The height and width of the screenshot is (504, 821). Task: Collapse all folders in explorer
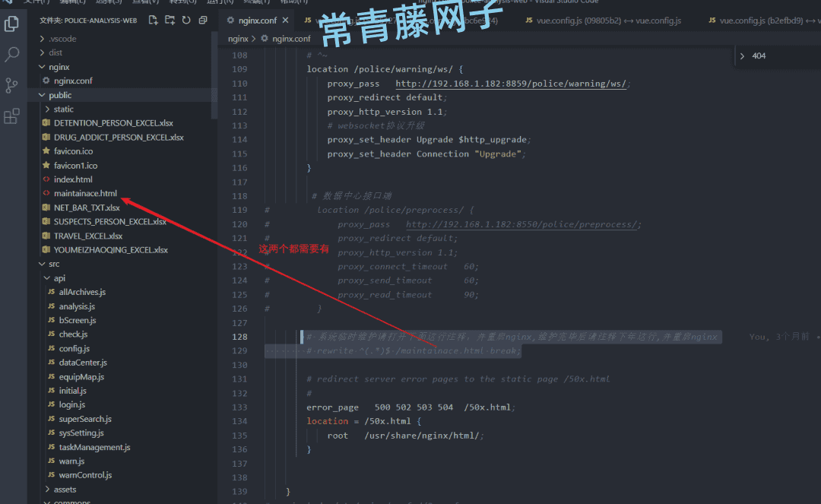click(203, 20)
